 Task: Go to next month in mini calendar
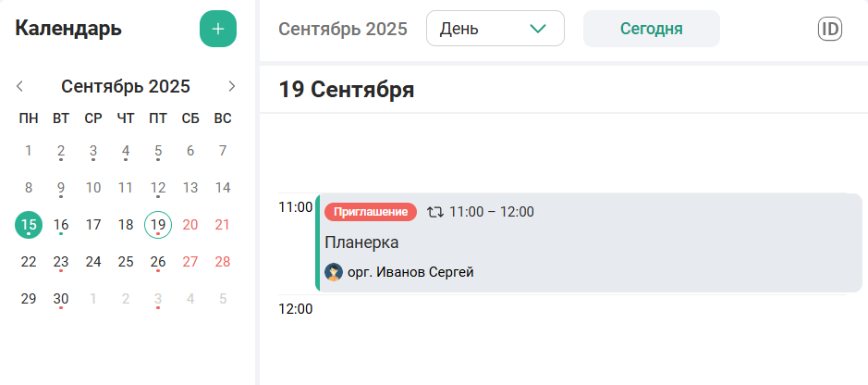click(x=232, y=86)
